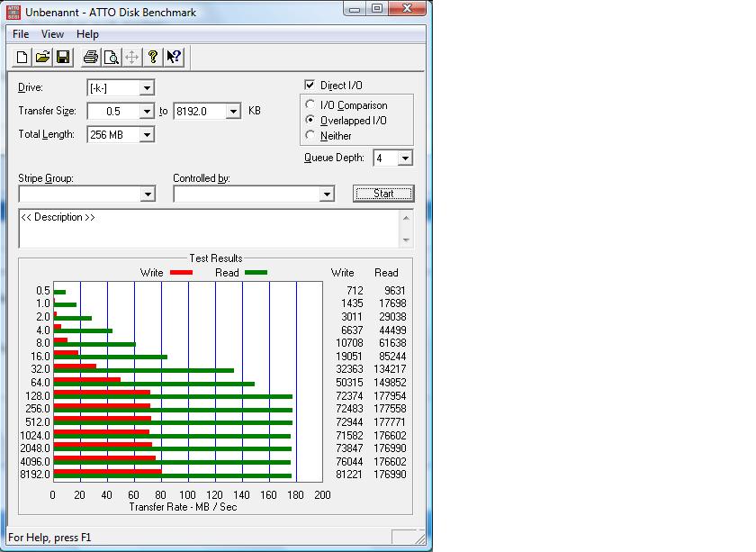Image resolution: width=756 pixels, height=552 pixels.
Task: Click the write value 76044
Action: [349, 462]
